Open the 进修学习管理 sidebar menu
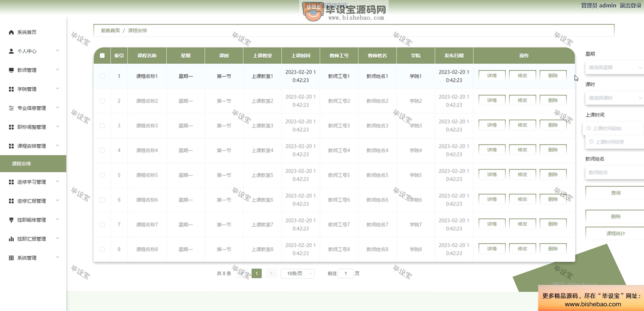The width and height of the screenshot is (644, 311). (x=33, y=182)
